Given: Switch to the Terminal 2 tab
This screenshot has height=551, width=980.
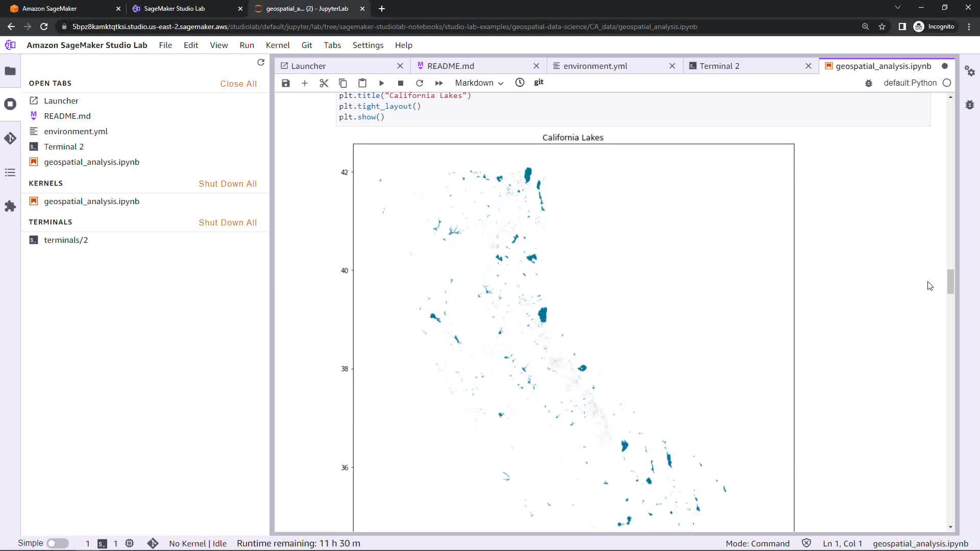Looking at the screenshot, I should [x=719, y=66].
